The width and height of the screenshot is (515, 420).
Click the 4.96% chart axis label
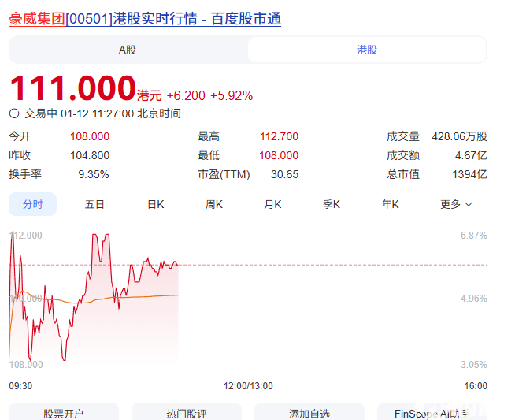473,299
